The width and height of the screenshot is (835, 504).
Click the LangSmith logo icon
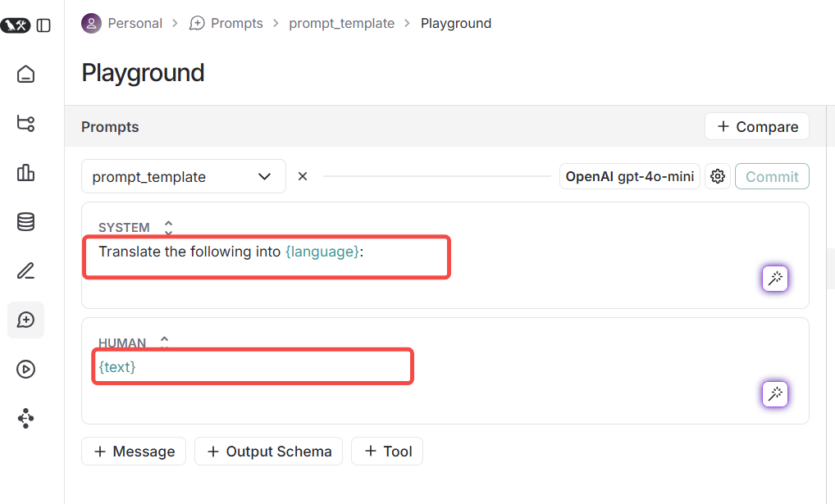pyautogui.click(x=16, y=25)
